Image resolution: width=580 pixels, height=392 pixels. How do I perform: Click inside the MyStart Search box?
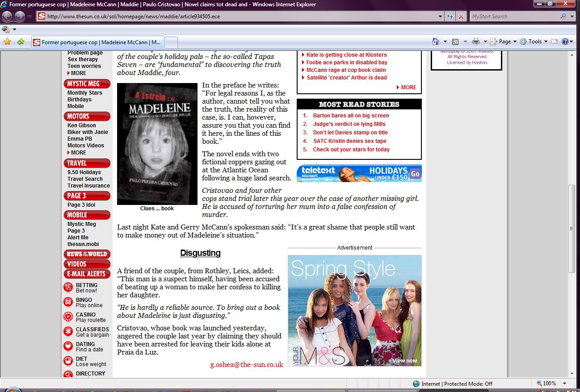[514, 17]
